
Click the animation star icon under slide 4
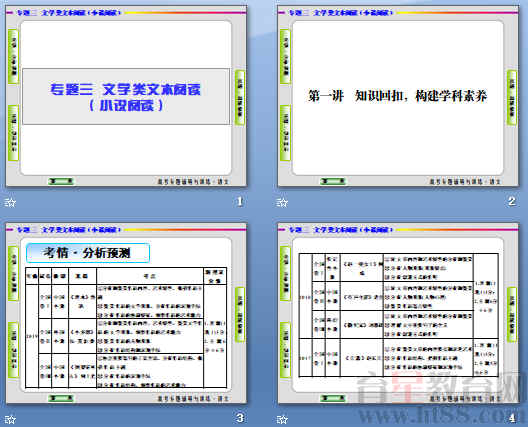(x=282, y=419)
